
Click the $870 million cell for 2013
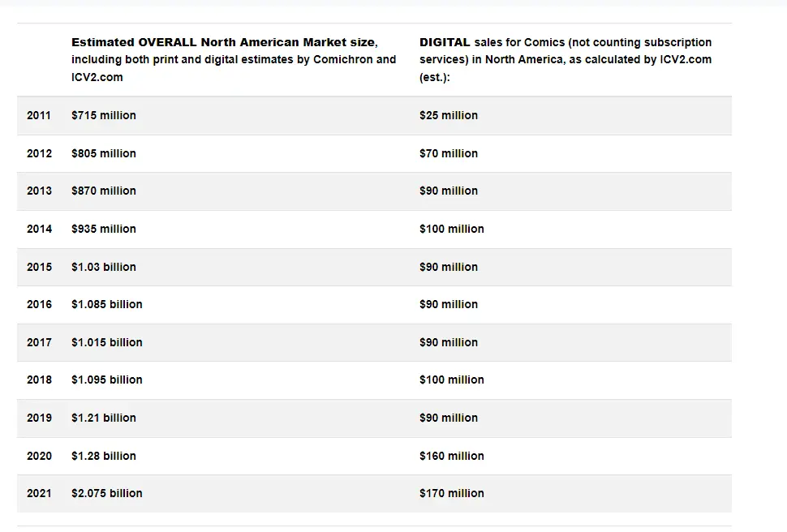click(104, 191)
